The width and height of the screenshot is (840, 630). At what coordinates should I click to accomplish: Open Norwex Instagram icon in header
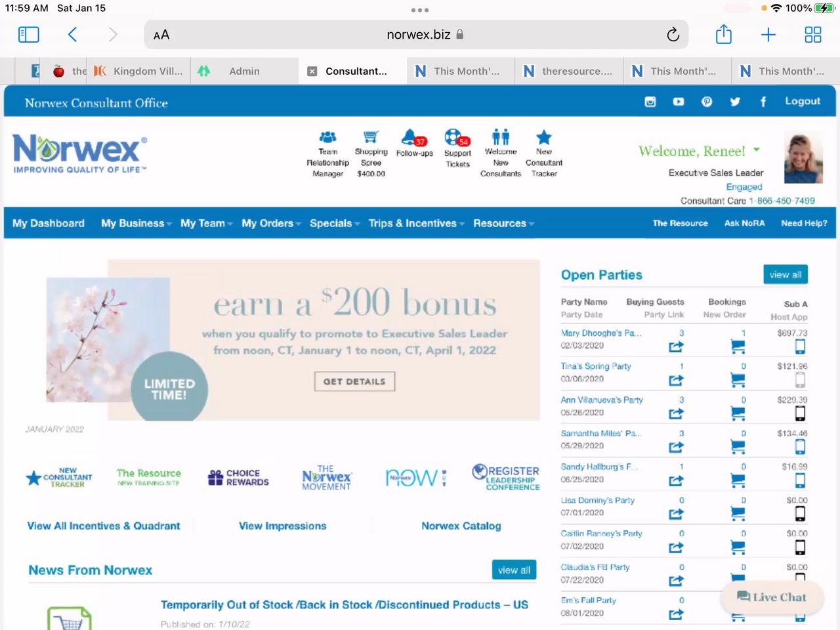[650, 102]
